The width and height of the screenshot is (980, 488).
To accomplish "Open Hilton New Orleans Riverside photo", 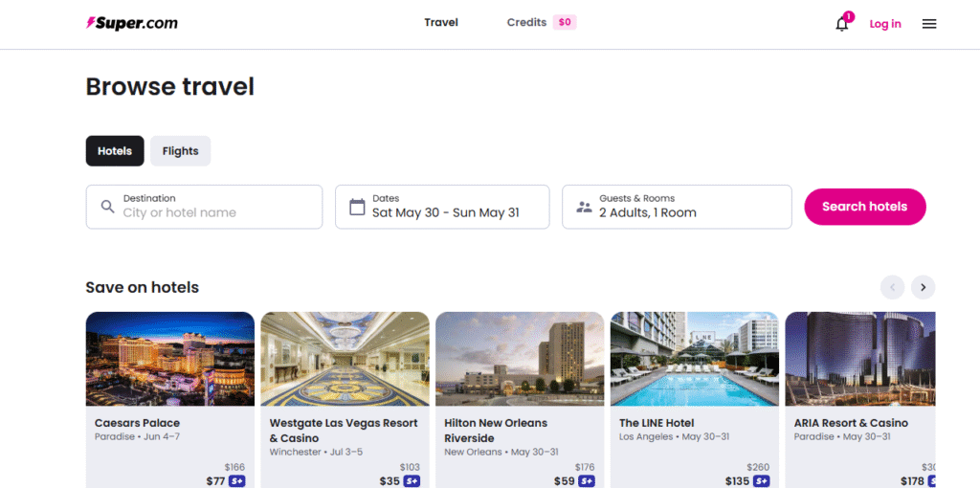I will coord(520,359).
